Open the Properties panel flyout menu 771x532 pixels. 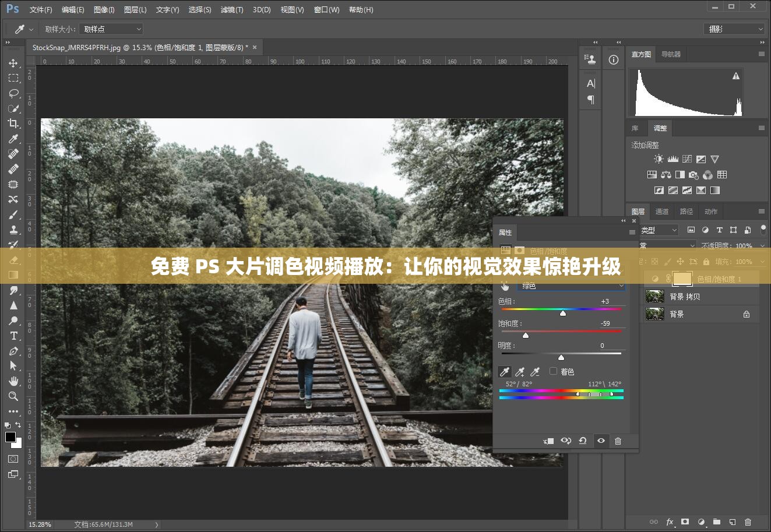pyautogui.click(x=632, y=232)
